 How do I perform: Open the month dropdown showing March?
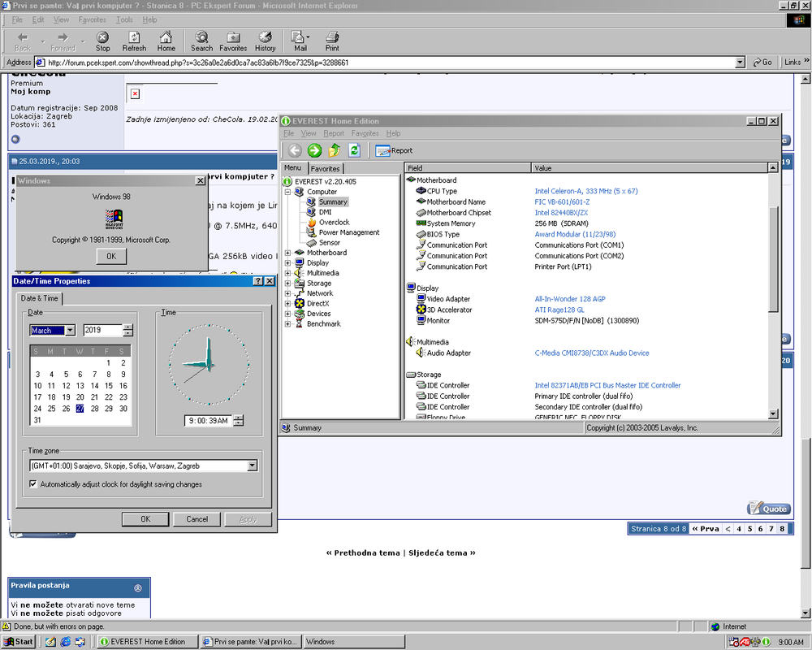tap(71, 330)
